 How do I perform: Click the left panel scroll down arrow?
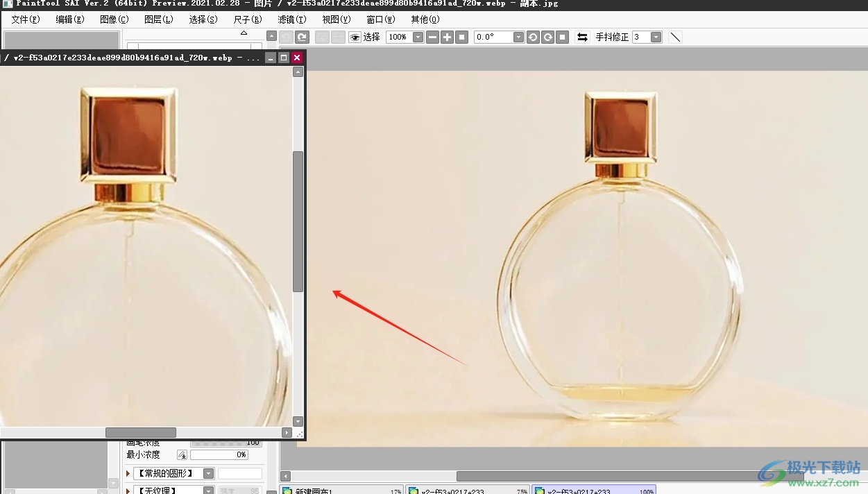tap(114, 482)
